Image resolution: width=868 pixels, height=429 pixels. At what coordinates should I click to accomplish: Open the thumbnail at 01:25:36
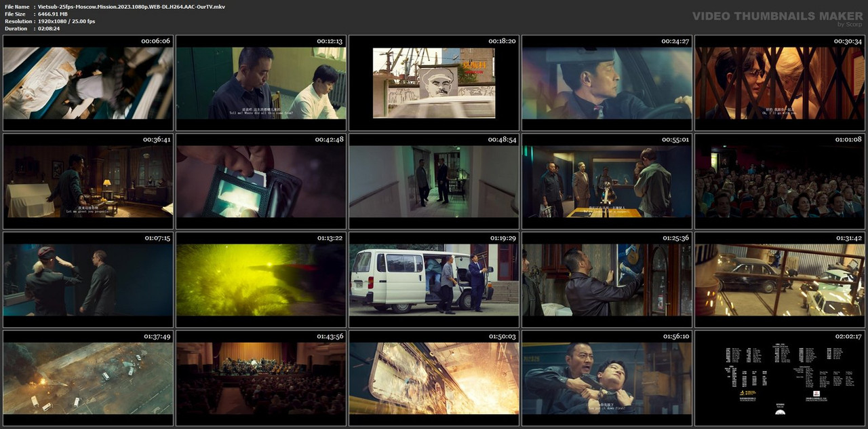[607, 280]
